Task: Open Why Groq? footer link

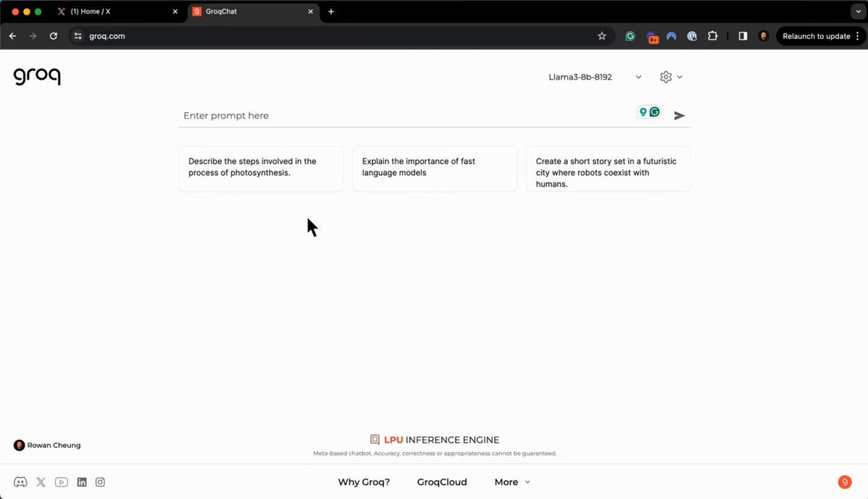Action: [x=364, y=482]
